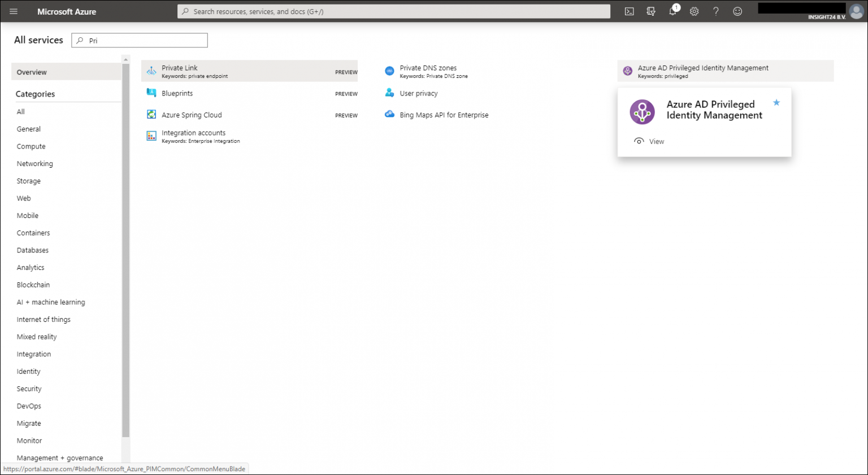The image size is (868, 475).
Task: View notifications with the bell icon
Action: tap(672, 11)
